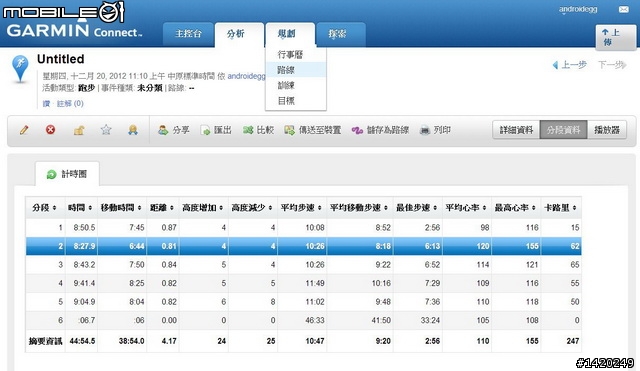Select the 計時圈 laps tab
The image size is (640, 371).
(x=67, y=174)
